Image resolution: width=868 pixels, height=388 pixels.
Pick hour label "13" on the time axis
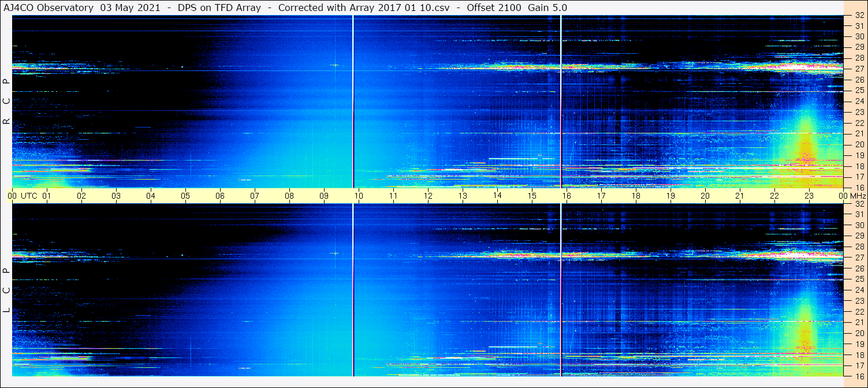coord(463,196)
